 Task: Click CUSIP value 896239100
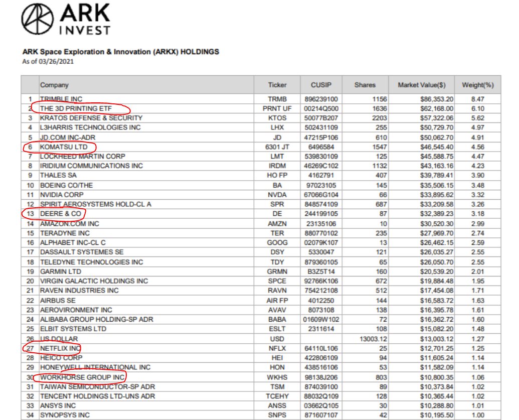[x=321, y=99]
